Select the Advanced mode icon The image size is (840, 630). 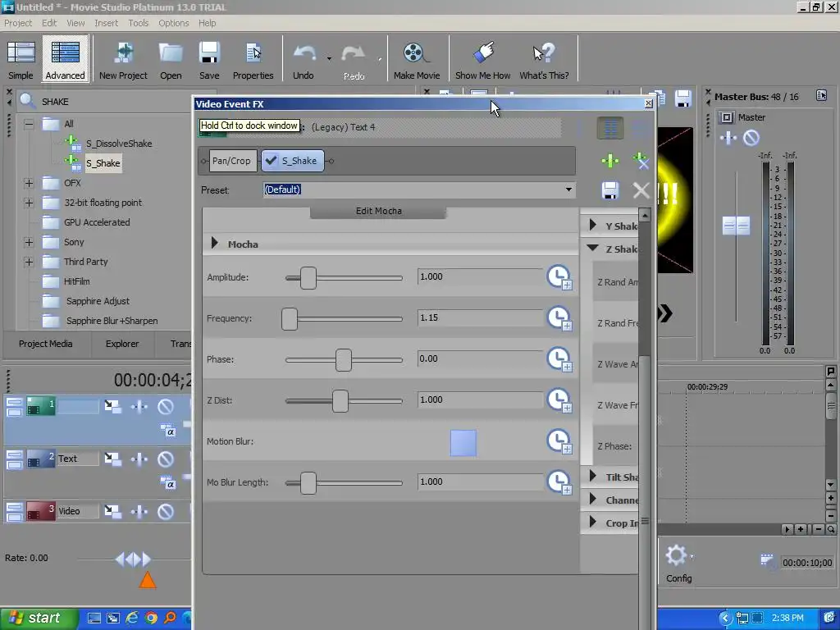click(66, 60)
